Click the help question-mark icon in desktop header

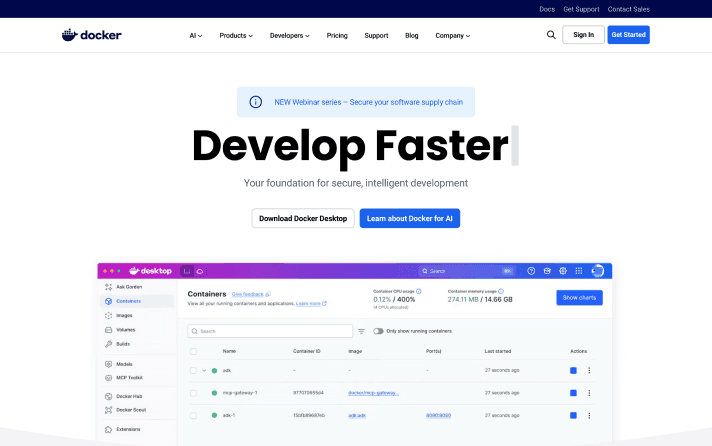coord(531,271)
